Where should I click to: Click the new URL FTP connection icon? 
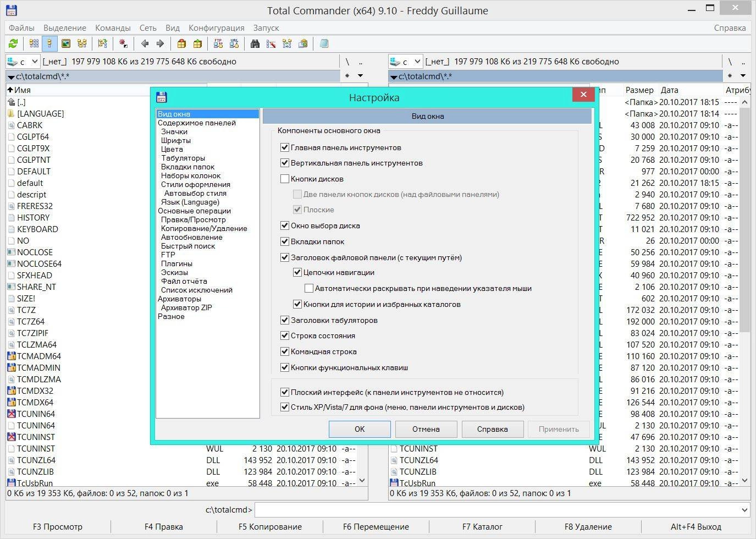tap(234, 43)
